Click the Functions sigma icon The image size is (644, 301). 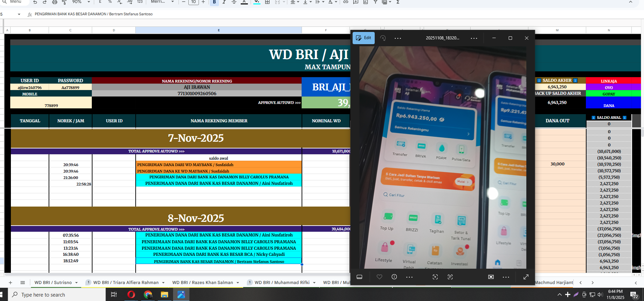[398, 2]
